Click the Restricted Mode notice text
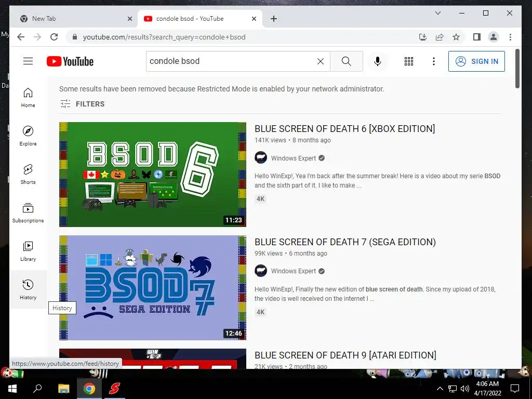Image resolution: width=532 pixels, height=399 pixels. pos(221,89)
